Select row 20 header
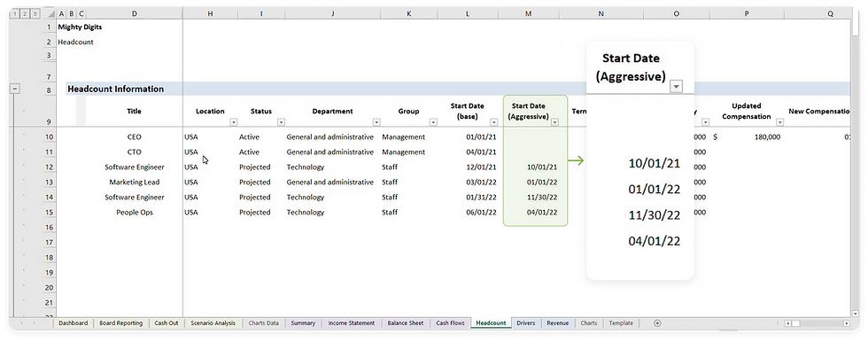This screenshot has height=342, width=868. (50, 287)
